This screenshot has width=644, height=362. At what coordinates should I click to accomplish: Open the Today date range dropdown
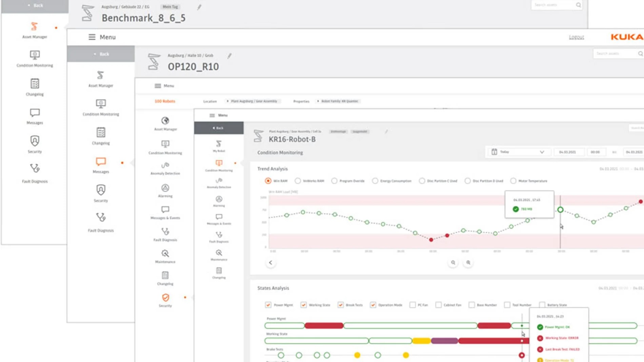click(518, 152)
